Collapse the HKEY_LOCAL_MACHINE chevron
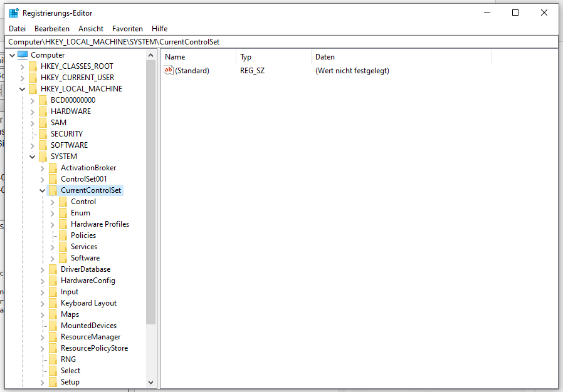This screenshot has height=392, width=563. (23, 89)
